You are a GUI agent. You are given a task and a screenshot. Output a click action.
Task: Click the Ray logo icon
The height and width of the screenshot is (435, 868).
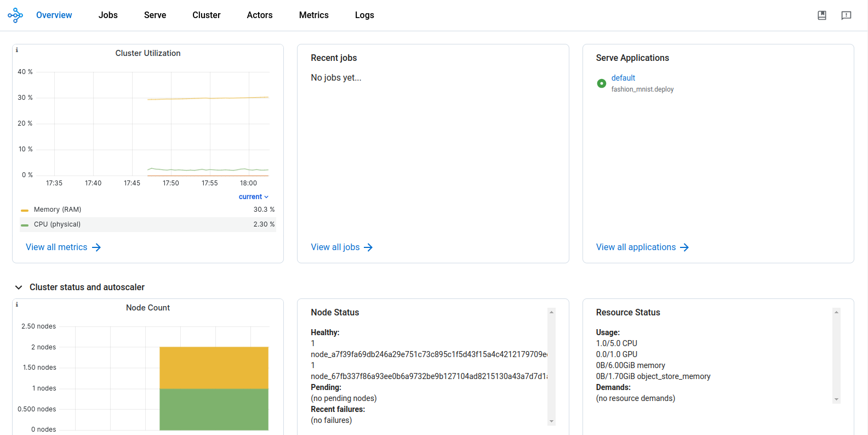tap(15, 15)
